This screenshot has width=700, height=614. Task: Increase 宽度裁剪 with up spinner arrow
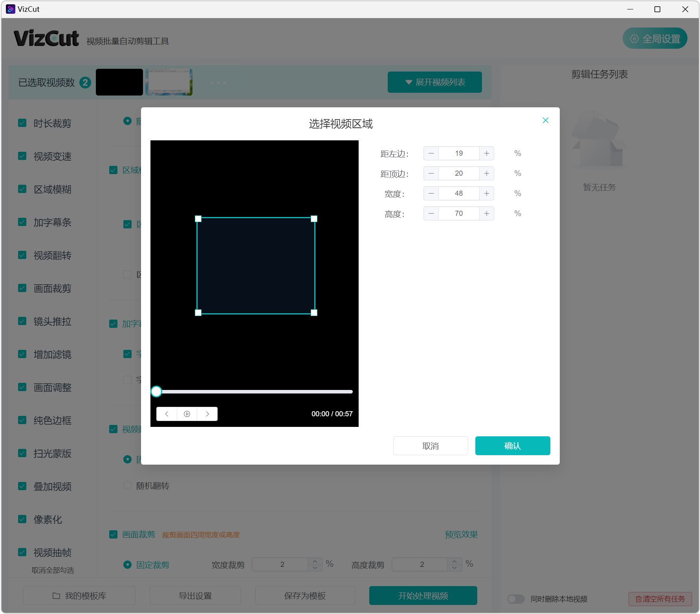tap(315, 561)
